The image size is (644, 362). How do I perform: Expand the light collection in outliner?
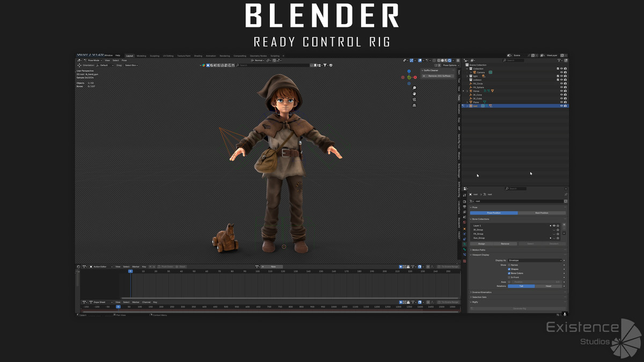[467, 76]
